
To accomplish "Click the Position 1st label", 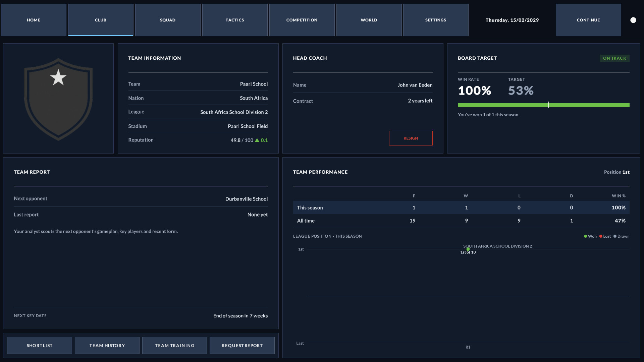I will coord(617,172).
